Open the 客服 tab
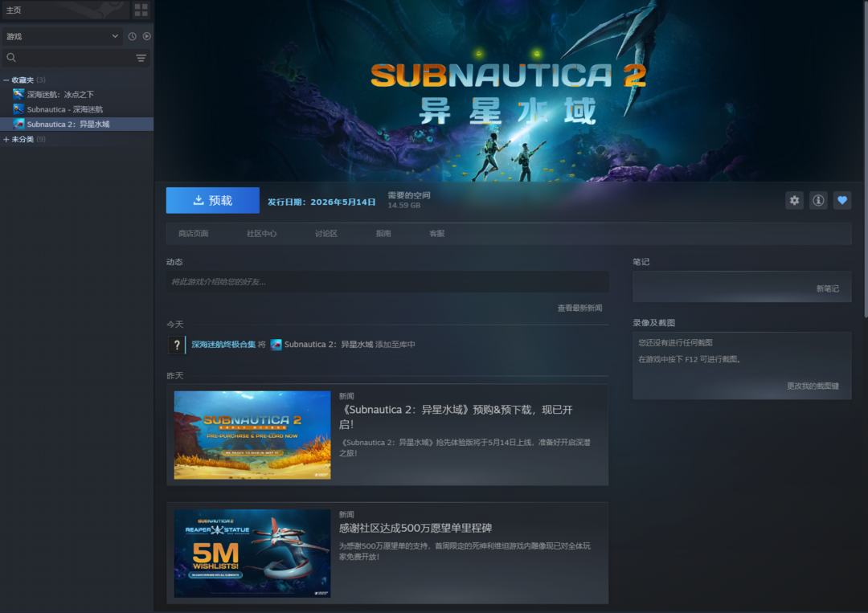 click(x=436, y=234)
